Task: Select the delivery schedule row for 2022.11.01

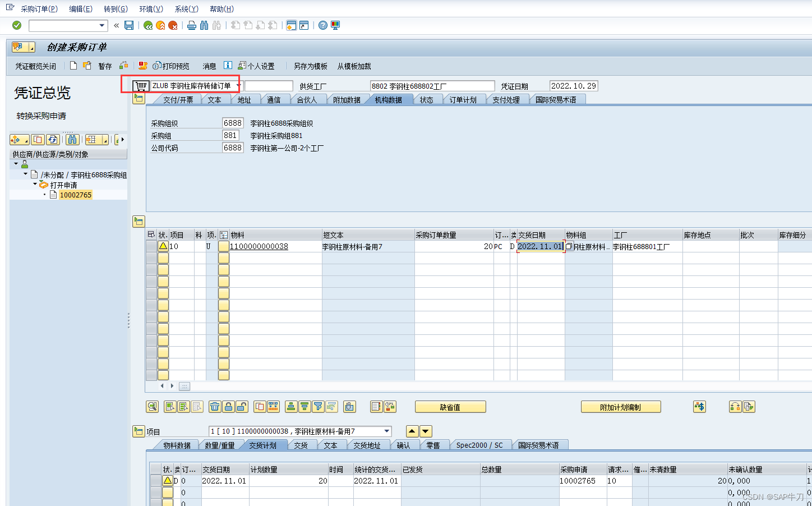Action: coord(156,481)
